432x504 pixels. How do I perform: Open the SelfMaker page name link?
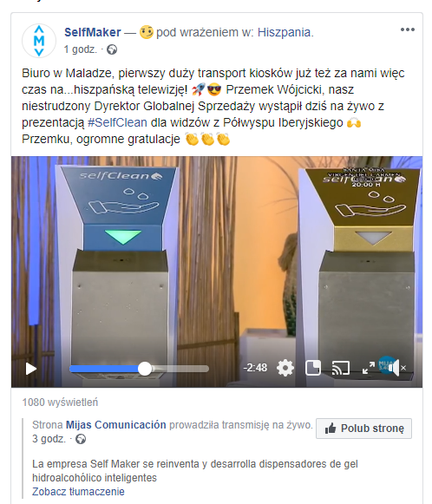coord(93,32)
